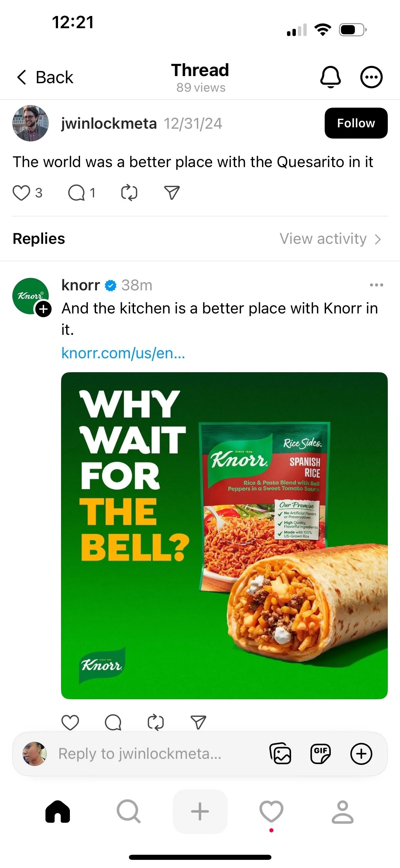This screenshot has width=400, height=868.
Task: Share jwinlockmeta's post via send icon
Action: (x=172, y=193)
